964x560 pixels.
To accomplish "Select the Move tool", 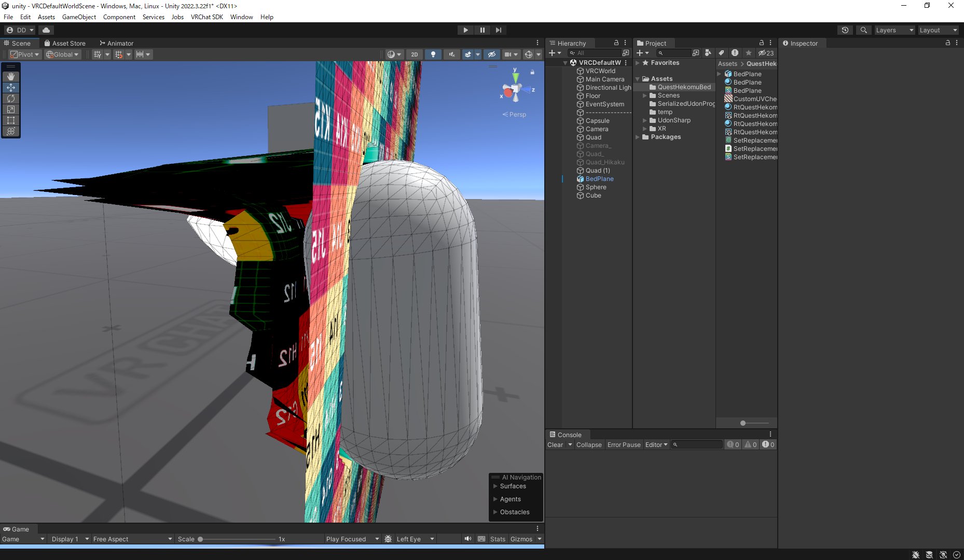I will [11, 87].
